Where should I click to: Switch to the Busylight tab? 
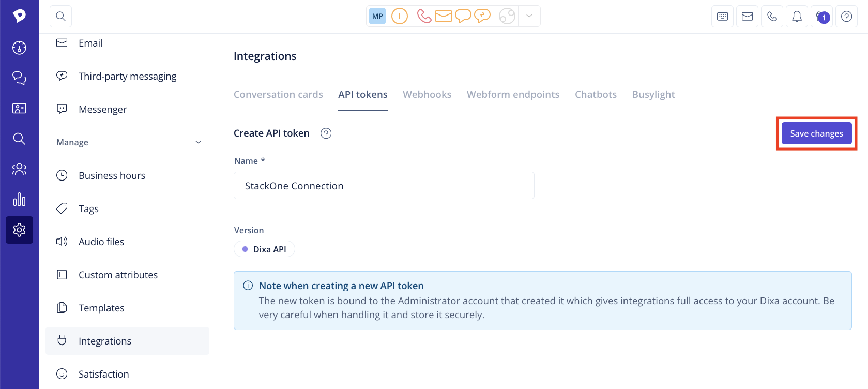tap(653, 94)
